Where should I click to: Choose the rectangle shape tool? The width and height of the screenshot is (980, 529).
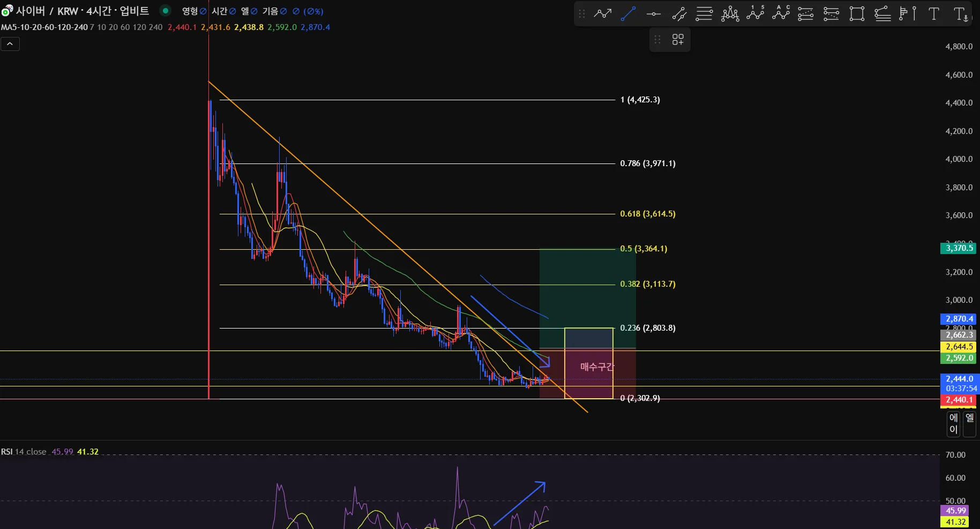(x=857, y=14)
